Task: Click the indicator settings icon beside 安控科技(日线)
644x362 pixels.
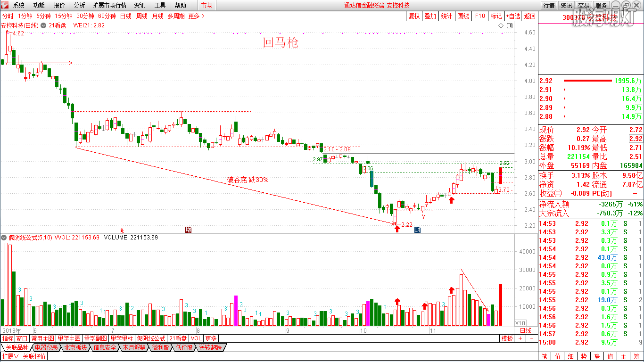Action: tap(43, 25)
